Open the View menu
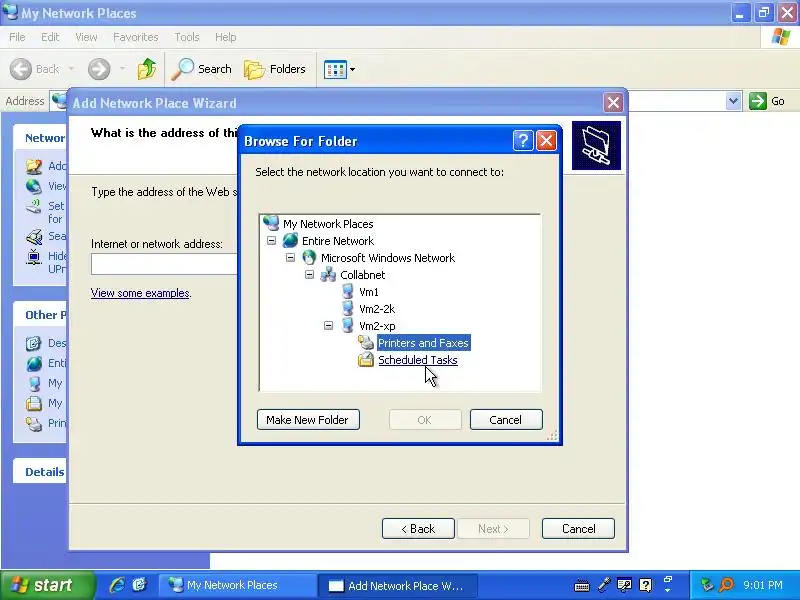This screenshot has height=600, width=800. coord(86,37)
